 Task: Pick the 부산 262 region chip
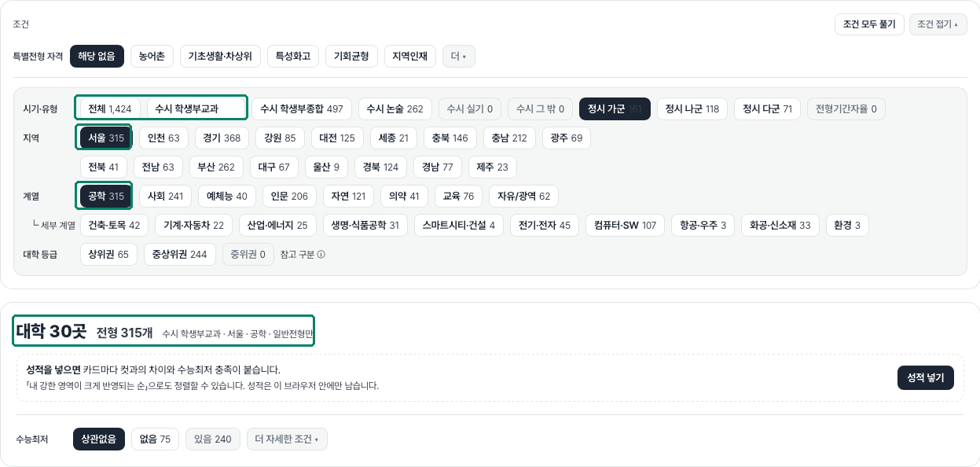216,167
